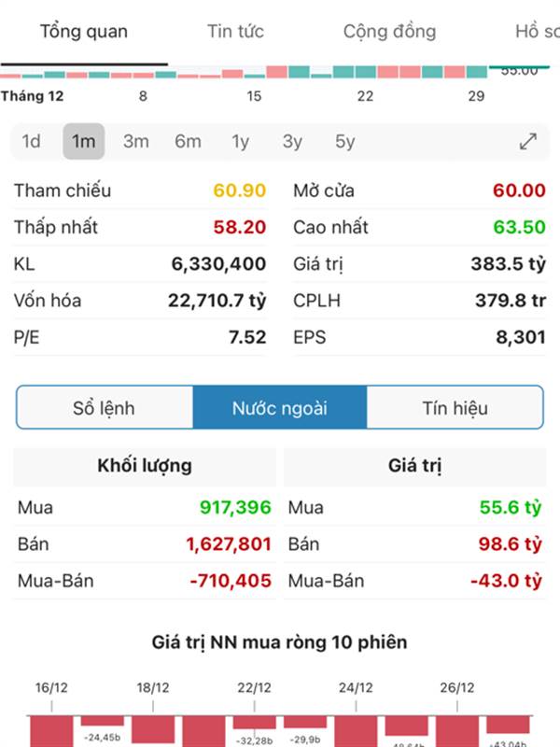Screen dimensions: 560x747
Task: Tap the 22/12 net-buy bar
Action: 254,722
